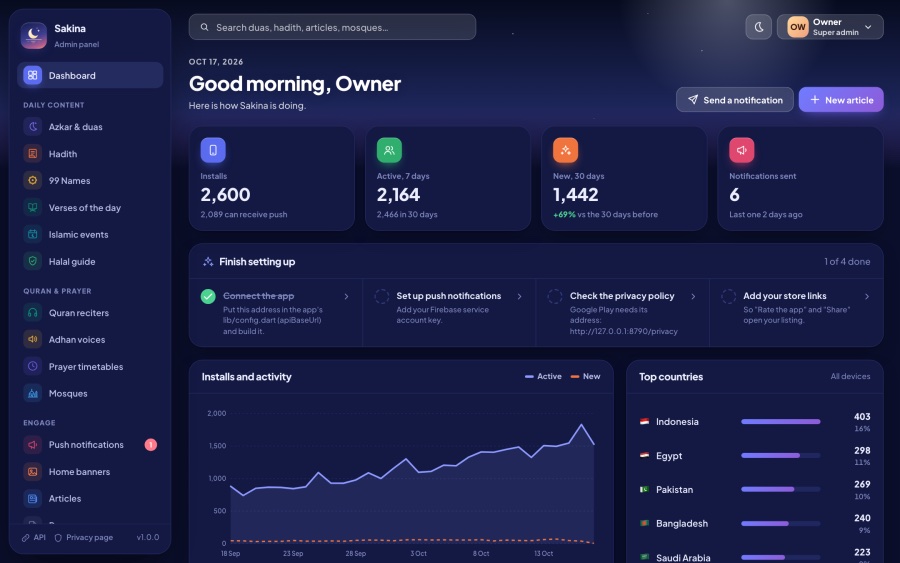Click the Indonesia flag icon

pyautogui.click(x=644, y=421)
